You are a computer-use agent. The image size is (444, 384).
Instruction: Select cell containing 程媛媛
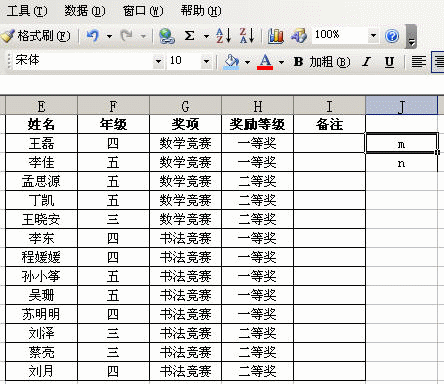click(41, 257)
